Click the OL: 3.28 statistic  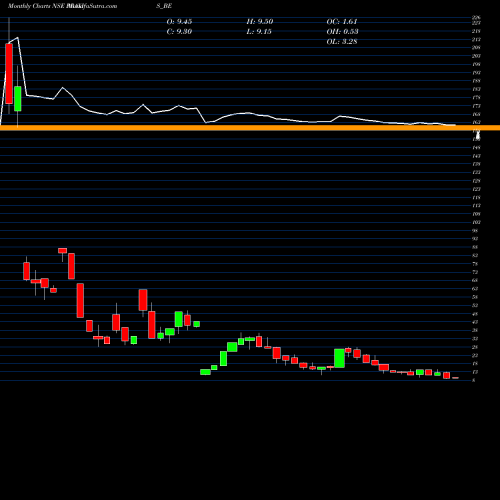[x=342, y=42]
